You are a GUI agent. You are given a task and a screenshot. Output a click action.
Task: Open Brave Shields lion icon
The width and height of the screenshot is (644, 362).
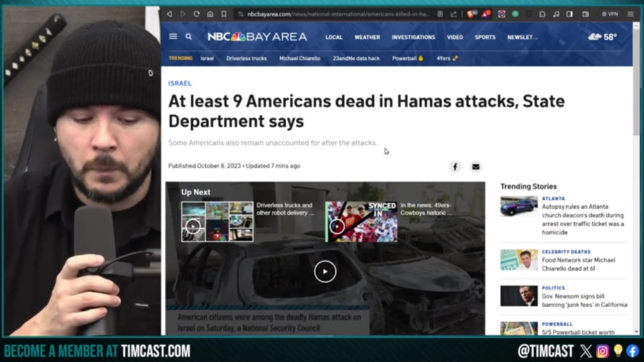[471, 14]
